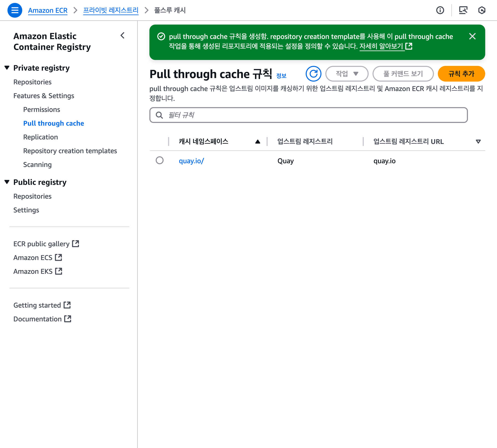Sort by 업스트림 레지스트리 URL arrow
Viewport: 497px width, 448px height.
pos(478,141)
